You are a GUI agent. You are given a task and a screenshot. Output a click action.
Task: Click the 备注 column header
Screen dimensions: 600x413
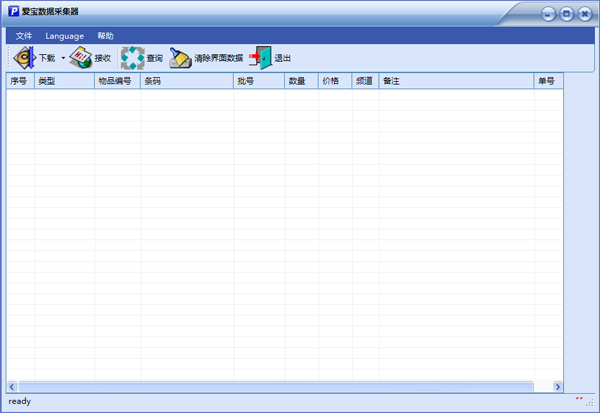point(457,81)
